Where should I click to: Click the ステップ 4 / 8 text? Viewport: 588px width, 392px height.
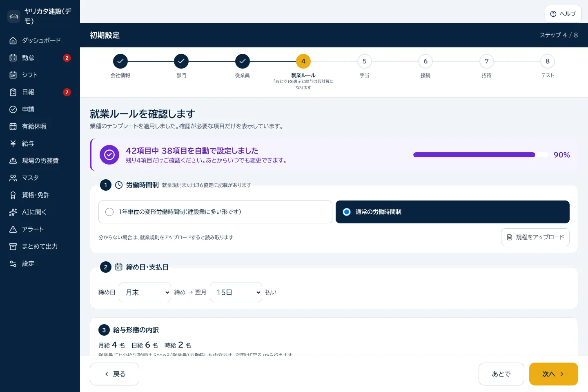point(559,35)
